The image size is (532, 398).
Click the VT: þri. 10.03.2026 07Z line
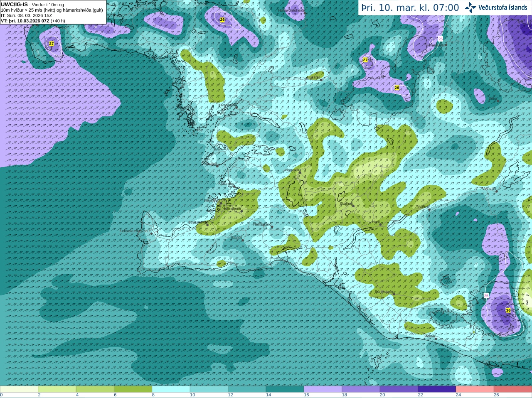point(33,21)
